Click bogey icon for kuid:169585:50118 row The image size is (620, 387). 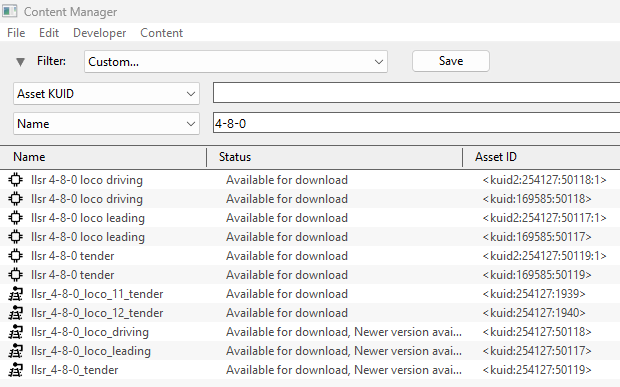(x=15, y=199)
